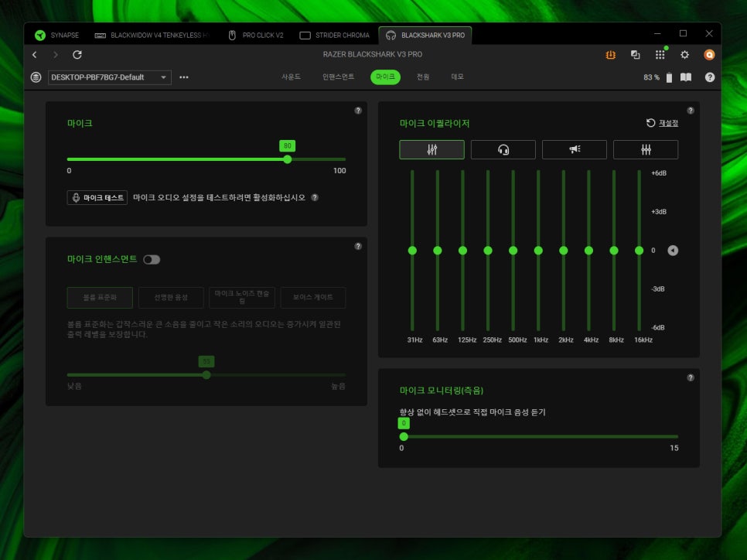Click the orange Chroma chip icon
Screen dimensions: 747x560
(x=610, y=55)
